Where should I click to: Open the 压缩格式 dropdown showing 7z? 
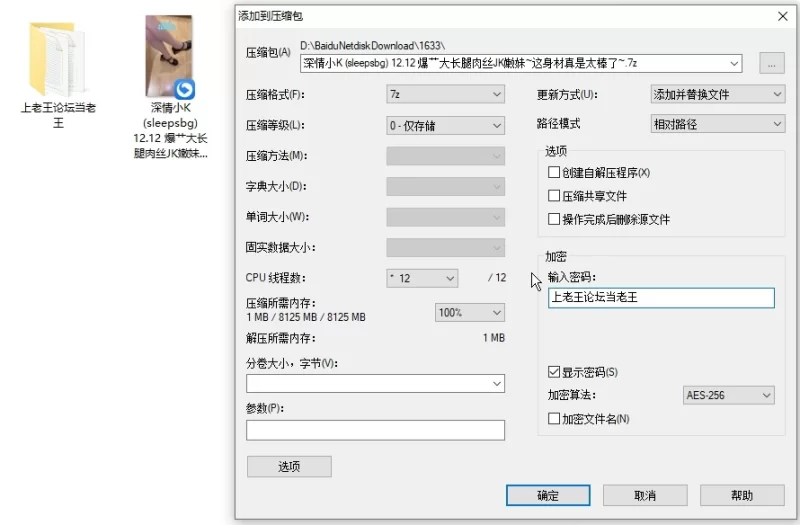(445, 94)
